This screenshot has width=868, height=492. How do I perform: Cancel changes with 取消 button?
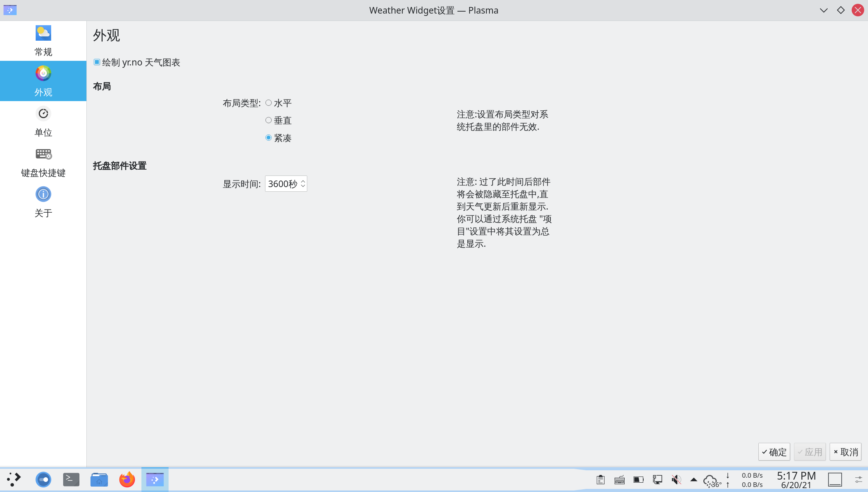845,452
